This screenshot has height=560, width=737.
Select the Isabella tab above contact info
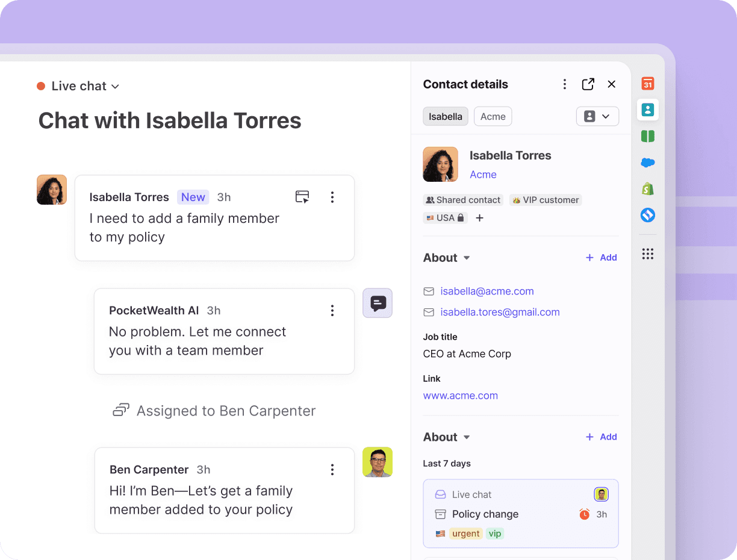pyautogui.click(x=445, y=116)
